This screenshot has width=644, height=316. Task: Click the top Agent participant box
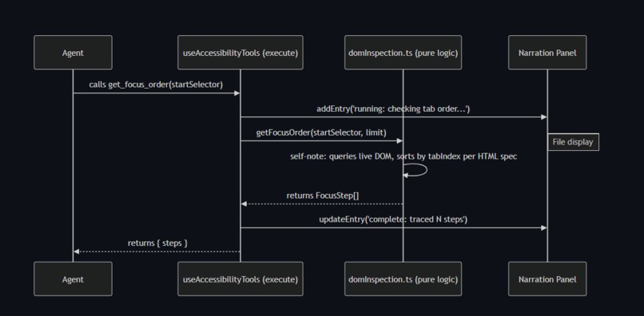[73, 53]
